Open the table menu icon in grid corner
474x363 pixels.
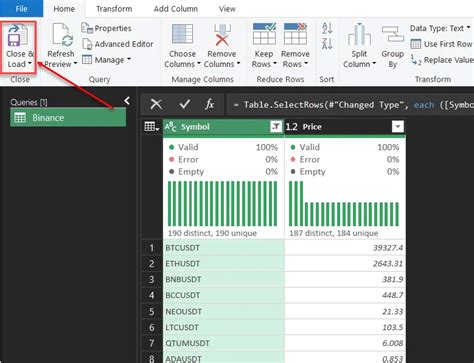[152, 127]
